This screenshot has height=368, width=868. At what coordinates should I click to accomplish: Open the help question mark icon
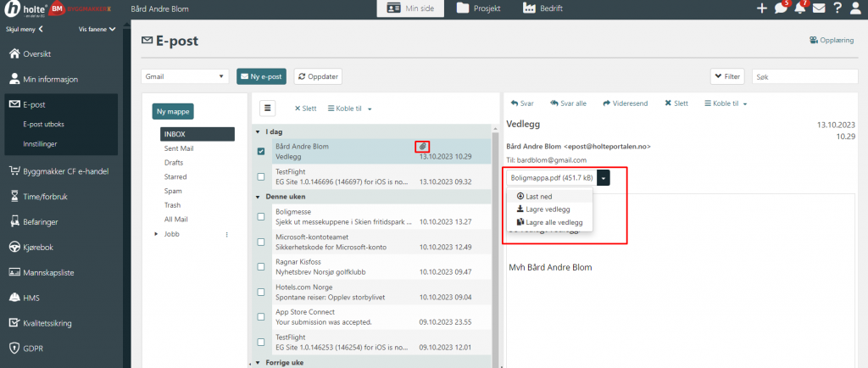pyautogui.click(x=837, y=8)
